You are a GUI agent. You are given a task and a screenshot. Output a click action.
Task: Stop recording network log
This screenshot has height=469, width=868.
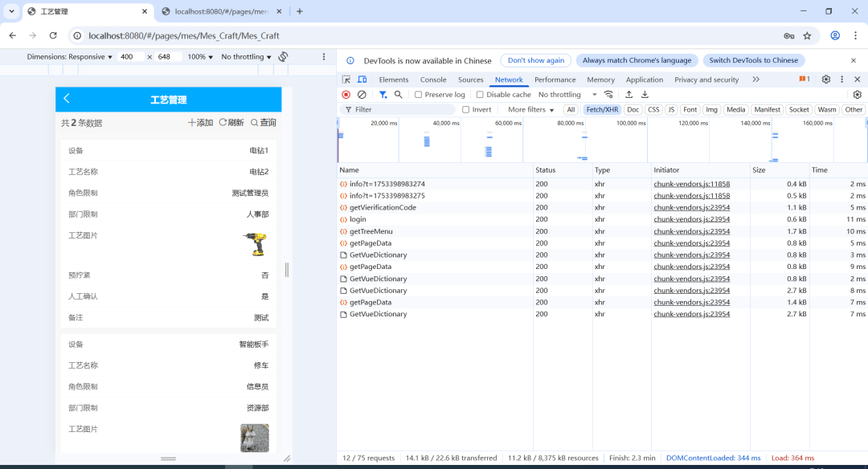tap(346, 95)
